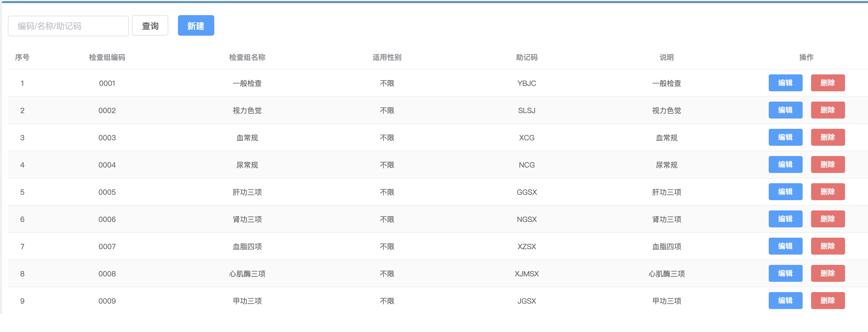This screenshot has width=868, height=332.
Task: Delete the 肝功三项 check group
Action: coord(827,192)
